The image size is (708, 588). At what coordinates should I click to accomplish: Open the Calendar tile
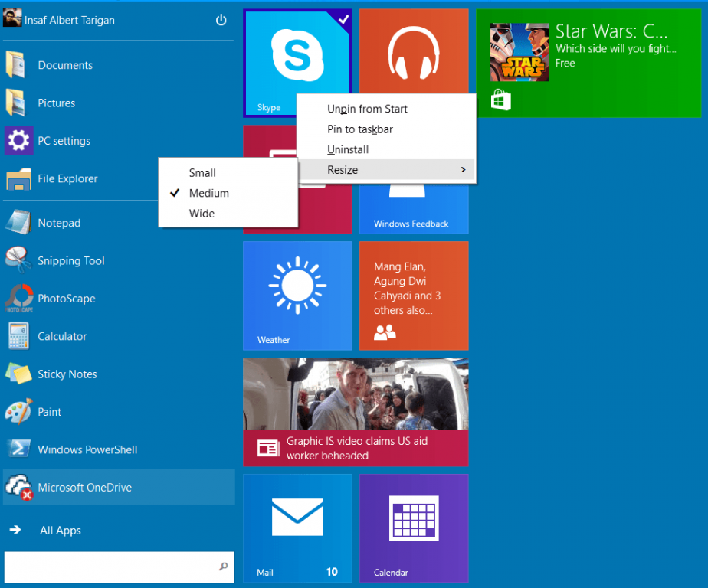coord(414,528)
